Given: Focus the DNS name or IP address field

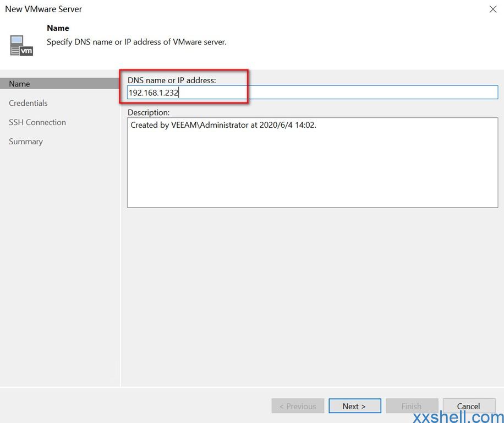Looking at the screenshot, I should tap(313, 93).
